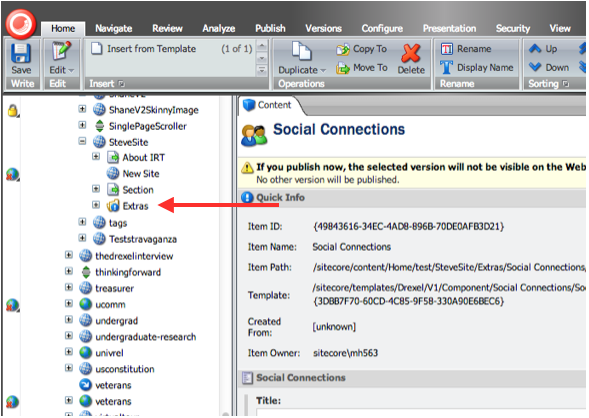Open the Edit dropdown arrow
The image size is (589, 418).
(71, 71)
